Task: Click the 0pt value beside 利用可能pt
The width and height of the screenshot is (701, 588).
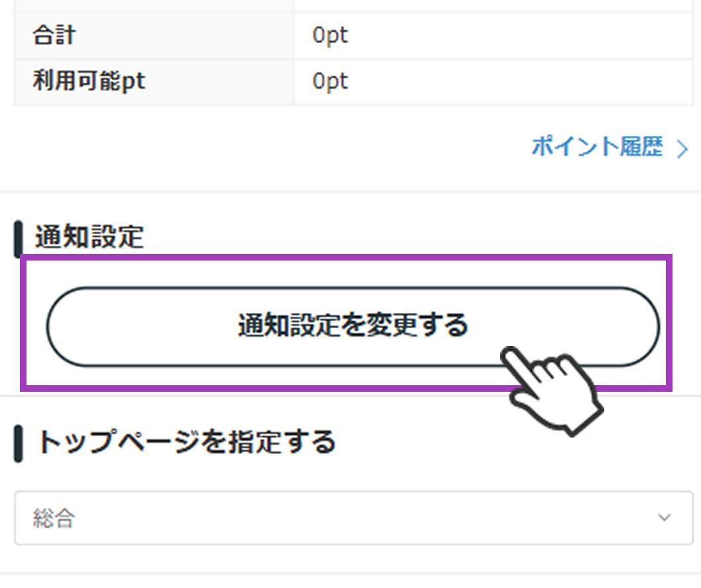Action: pos(330,82)
